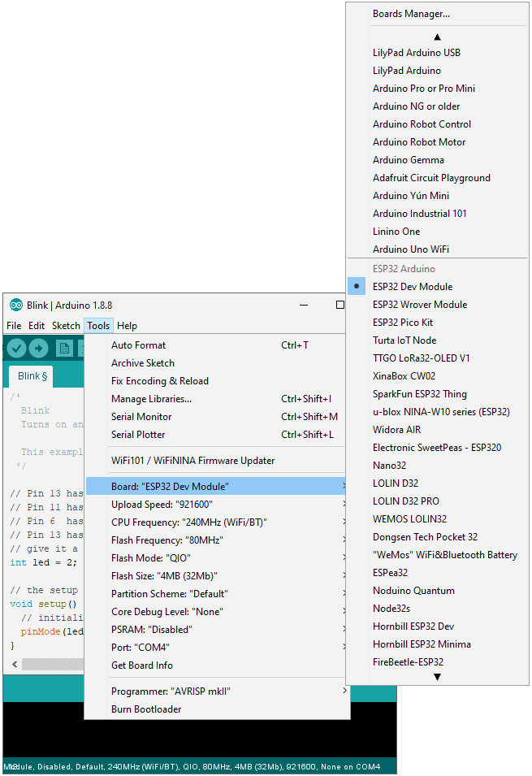Image resolution: width=532 pixels, height=776 pixels.
Task: Select XinaBox CW02 board
Action: [x=438, y=376]
